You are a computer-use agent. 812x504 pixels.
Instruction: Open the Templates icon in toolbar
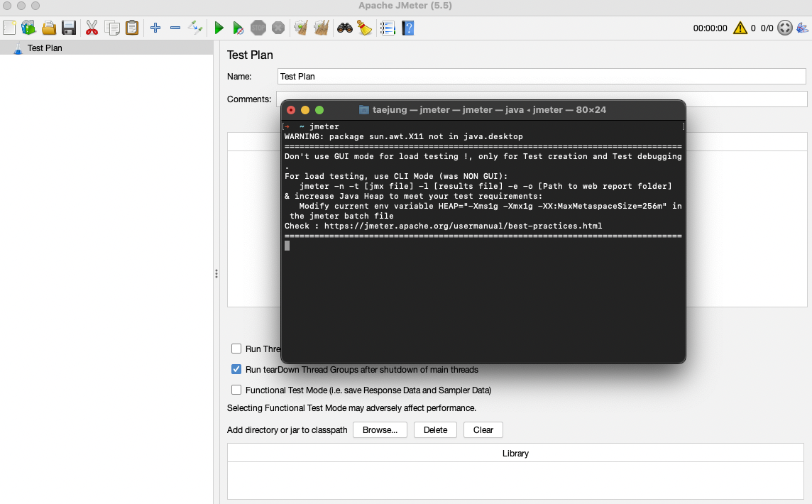28,28
